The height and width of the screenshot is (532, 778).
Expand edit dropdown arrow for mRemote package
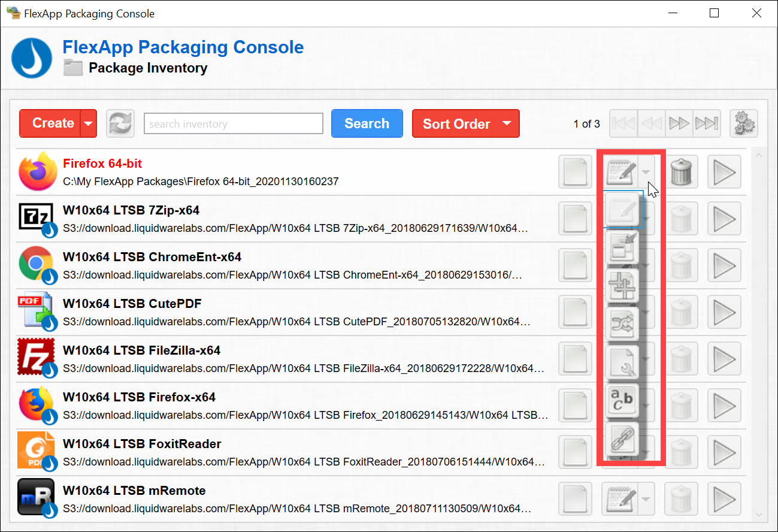click(646, 499)
